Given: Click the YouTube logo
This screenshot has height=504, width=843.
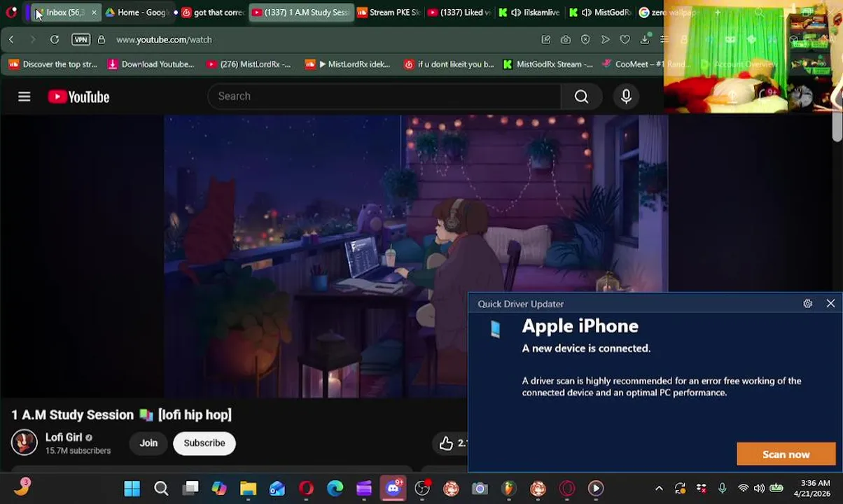Looking at the screenshot, I should pyautogui.click(x=78, y=97).
